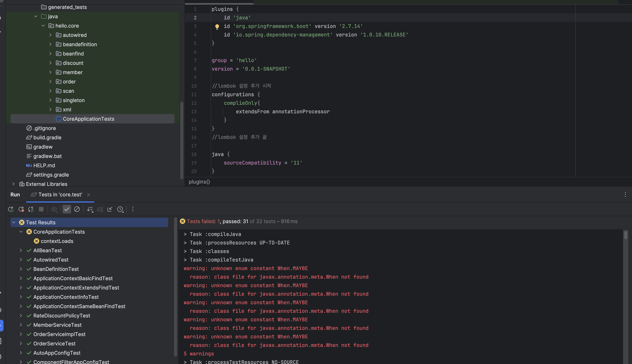Toggle auto-test rerun icon
Viewport: 632px width, 364px height.
click(31, 209)
